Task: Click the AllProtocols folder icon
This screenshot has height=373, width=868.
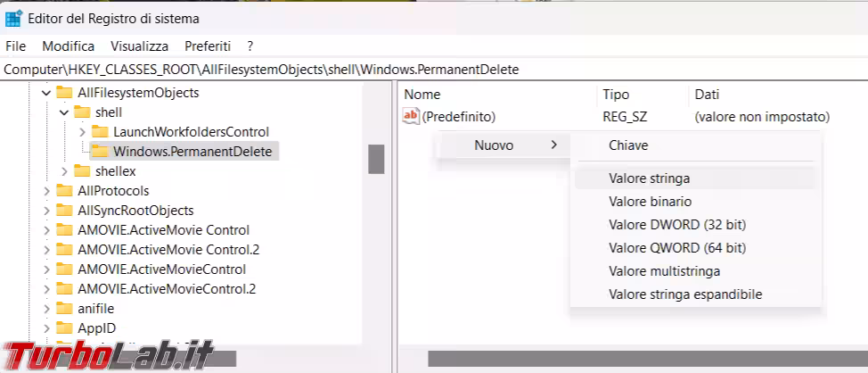Action: 64,191
